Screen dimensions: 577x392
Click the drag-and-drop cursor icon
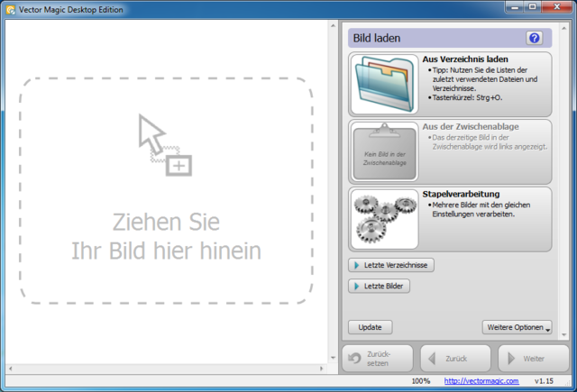tap(165, 145)
